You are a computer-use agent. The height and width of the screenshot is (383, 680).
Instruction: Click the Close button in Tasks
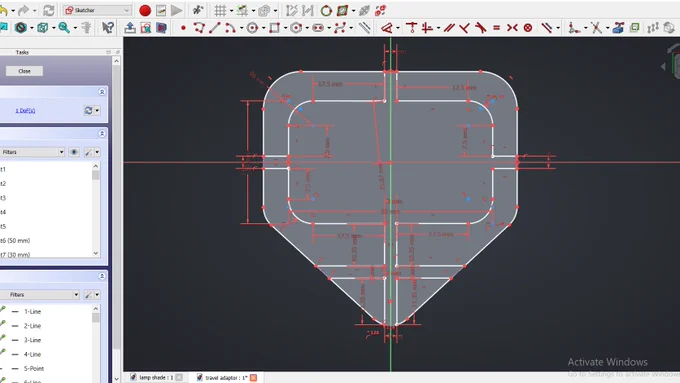[x=24, y=71]
